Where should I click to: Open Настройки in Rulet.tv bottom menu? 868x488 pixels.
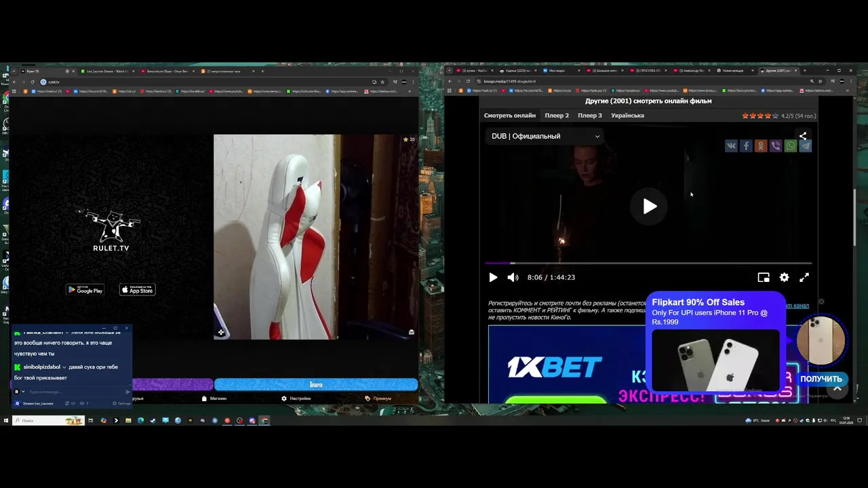[296, 399]
